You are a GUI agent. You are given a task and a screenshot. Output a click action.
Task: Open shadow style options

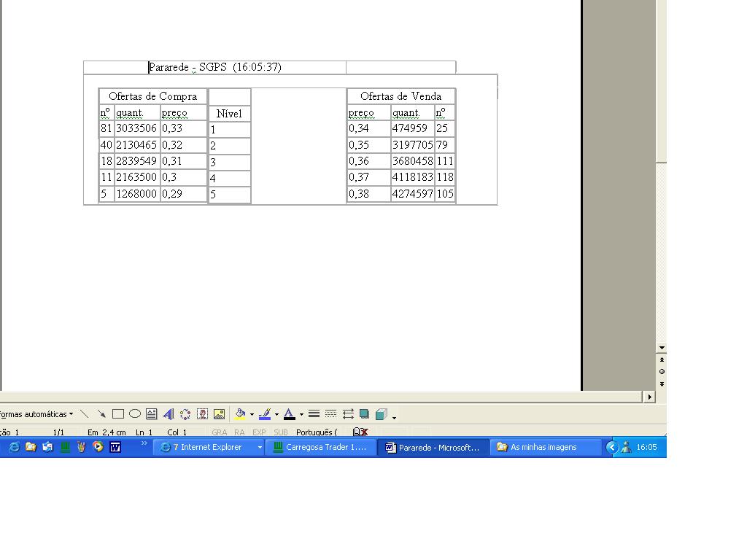point(365,414)
